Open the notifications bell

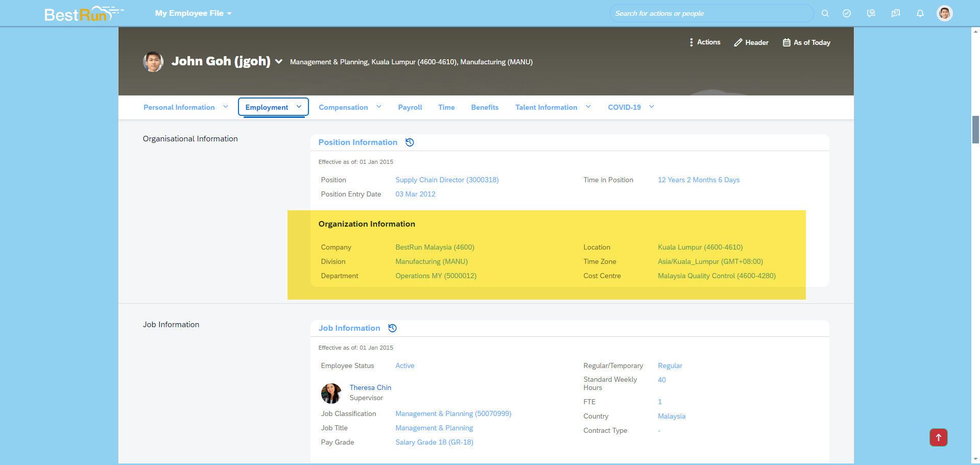coord(920,13)
